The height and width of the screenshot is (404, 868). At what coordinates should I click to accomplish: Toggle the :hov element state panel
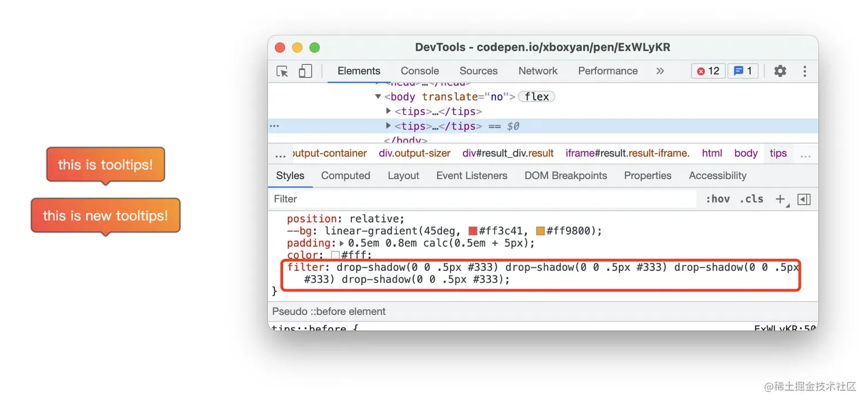pyautogui.click(x=718, y=199)
